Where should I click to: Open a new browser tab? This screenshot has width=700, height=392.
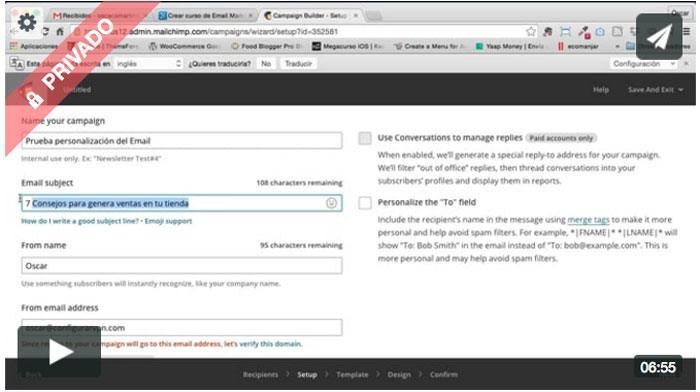pyautogui.click(x=374, y=16)
